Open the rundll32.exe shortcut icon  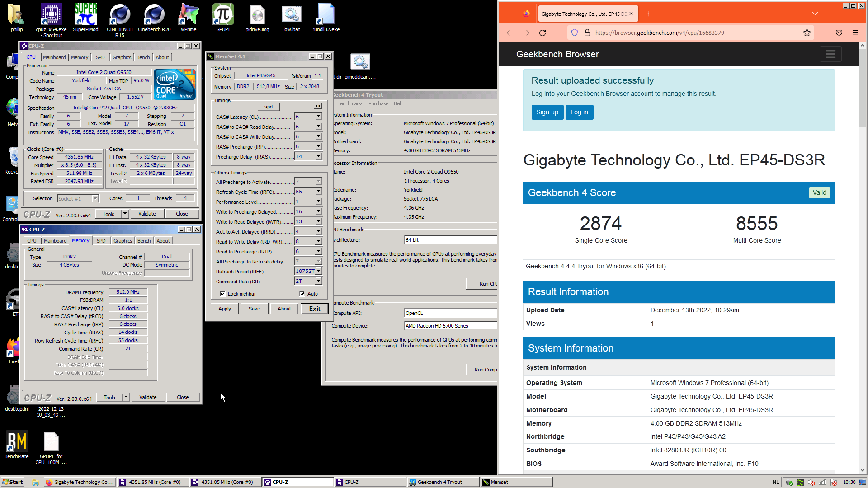click(x=326, y=18)
